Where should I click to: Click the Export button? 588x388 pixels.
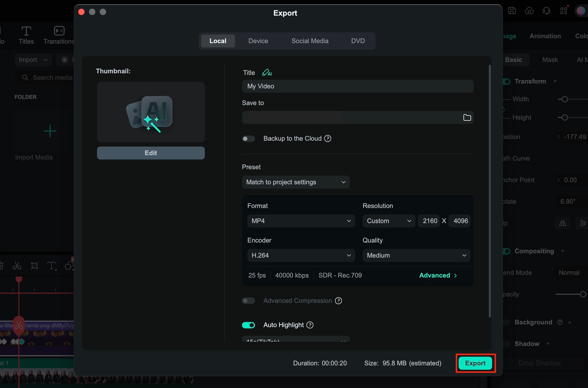click(475, 363)
